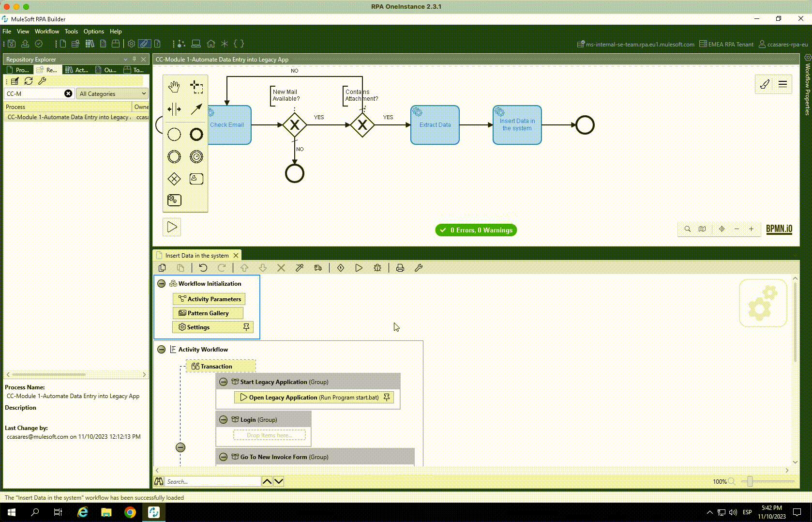Viewport: 812px width, 522px height.
Task: Toggle pin on Open Legacy Application step
Action: point(387,398)
